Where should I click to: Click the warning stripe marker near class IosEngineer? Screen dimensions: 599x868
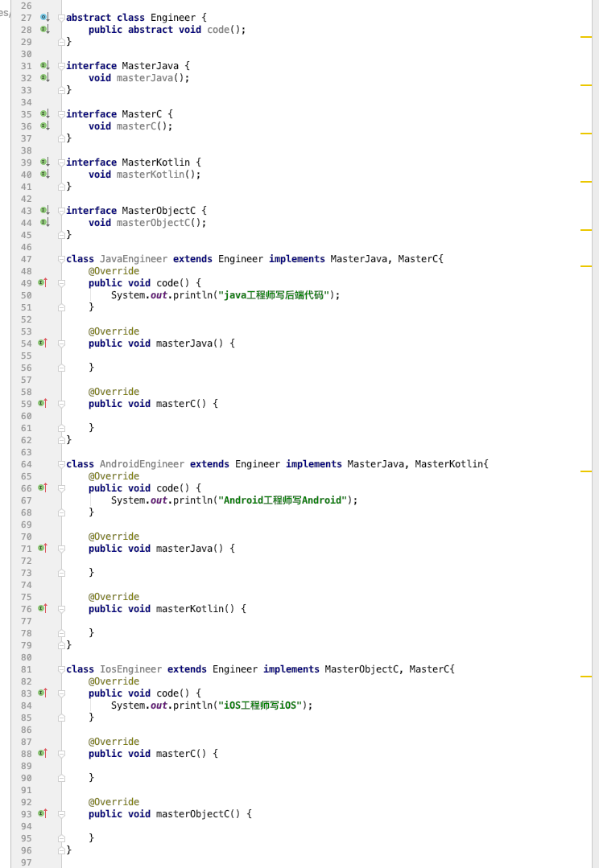(585, 677)
